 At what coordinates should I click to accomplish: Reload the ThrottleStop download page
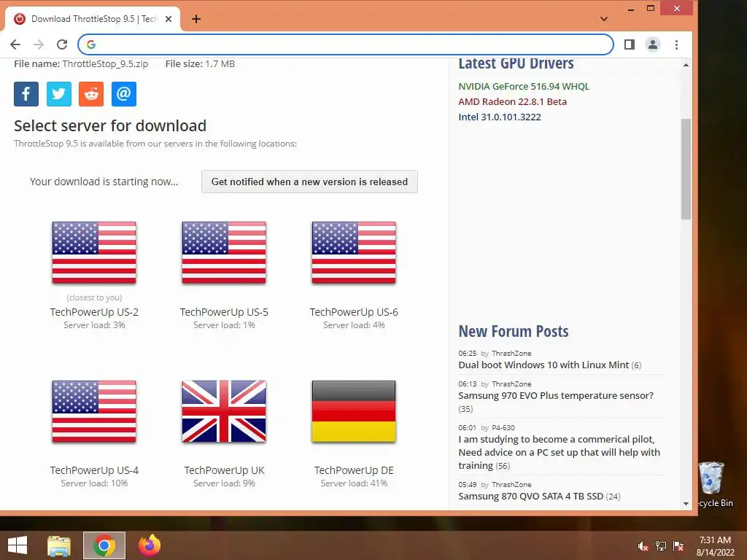(x=62, y=44)
